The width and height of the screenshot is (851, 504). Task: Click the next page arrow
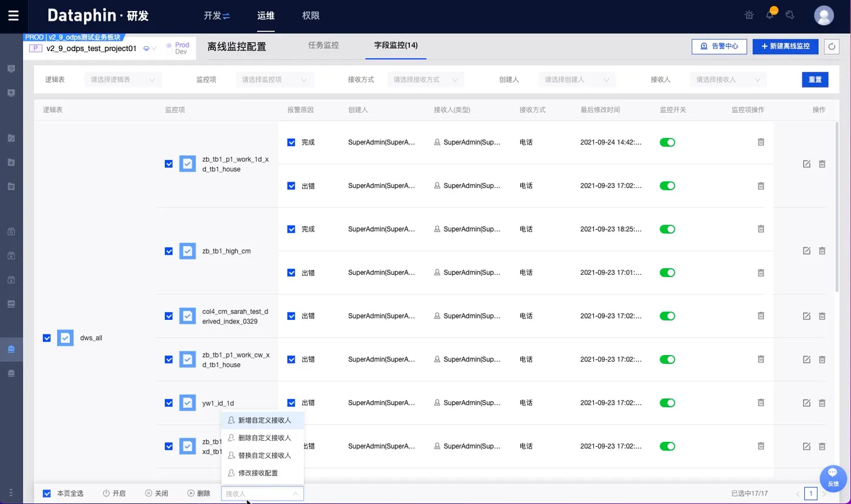pos(824,494)
